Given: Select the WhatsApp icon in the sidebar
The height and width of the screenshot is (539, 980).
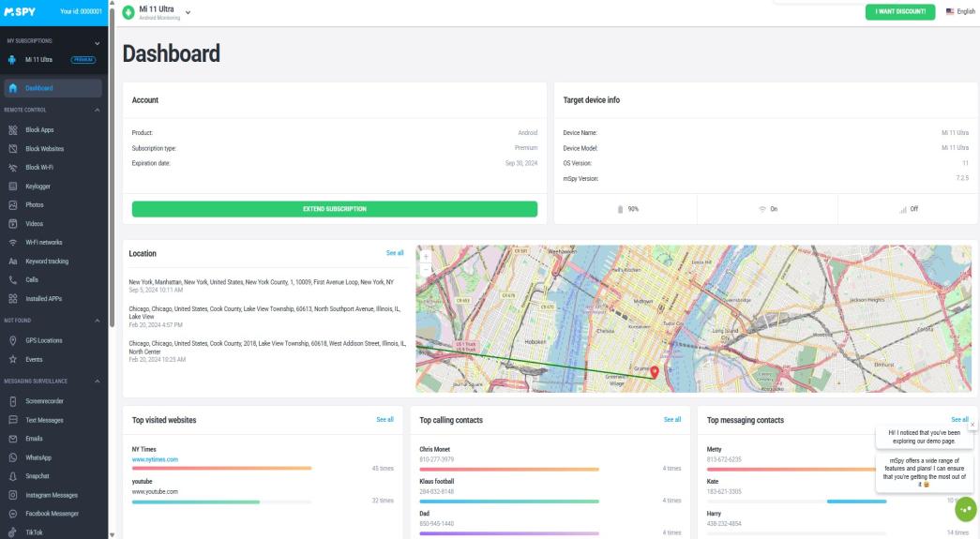Looking at the screenshot, I should coord(13,457).
